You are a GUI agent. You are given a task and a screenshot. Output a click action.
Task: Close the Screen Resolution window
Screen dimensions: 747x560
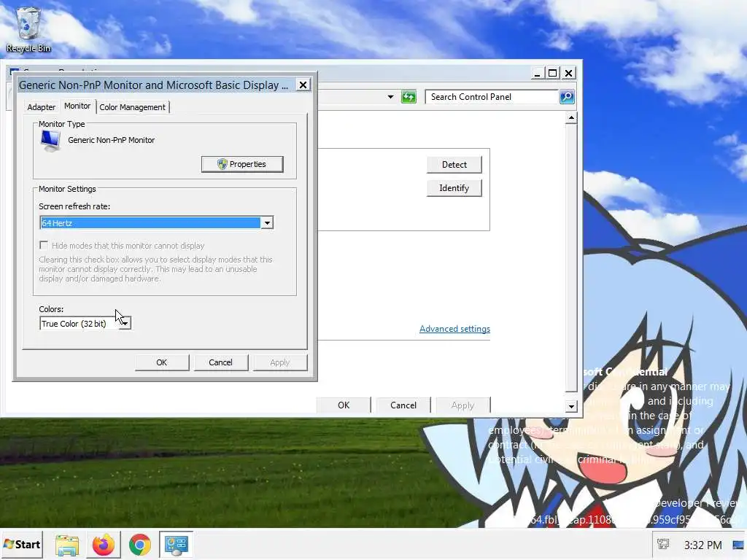[568, 73]
